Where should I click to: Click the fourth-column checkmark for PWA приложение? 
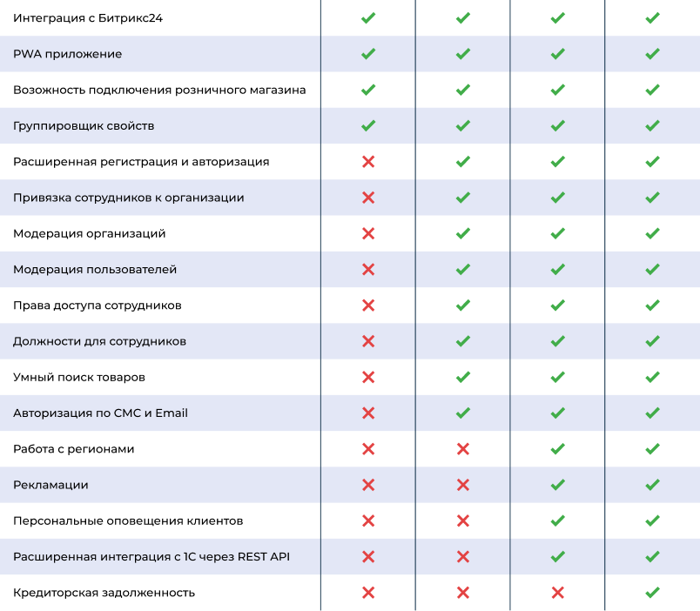click(x=652, y=54)
